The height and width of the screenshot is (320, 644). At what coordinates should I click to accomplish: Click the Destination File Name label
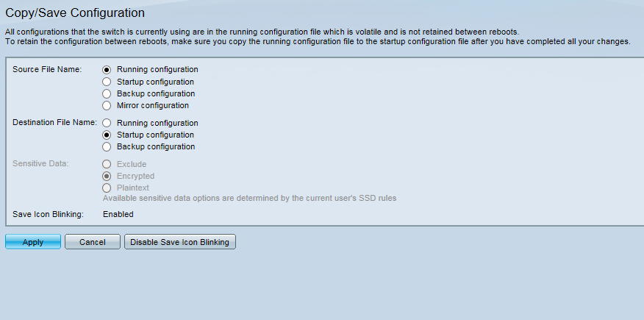click(54, 122)
